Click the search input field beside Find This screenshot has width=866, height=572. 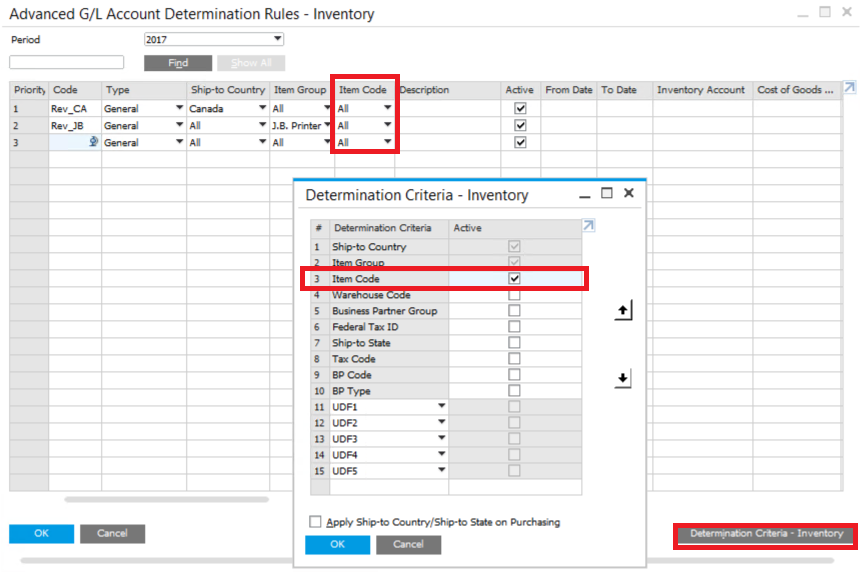[67, 63]
